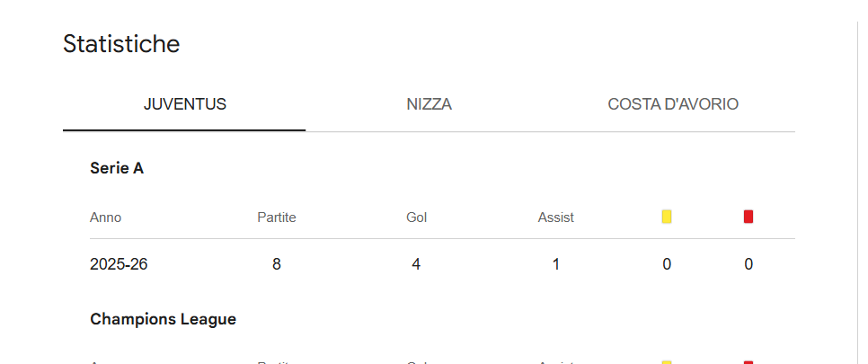Click the Partite column header in Serie A
The image size is (868, 364).
coord(277,218)
